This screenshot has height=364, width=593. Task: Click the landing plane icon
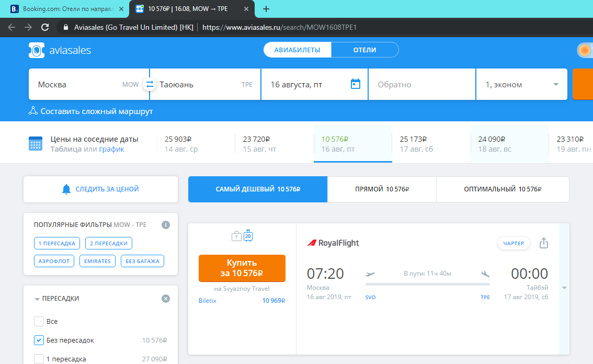[485, 274]
